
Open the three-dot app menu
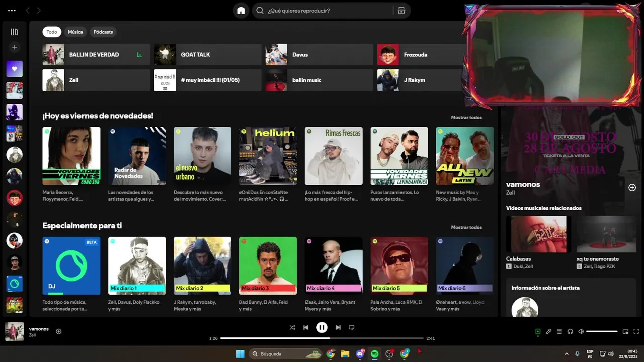[12, 11]
